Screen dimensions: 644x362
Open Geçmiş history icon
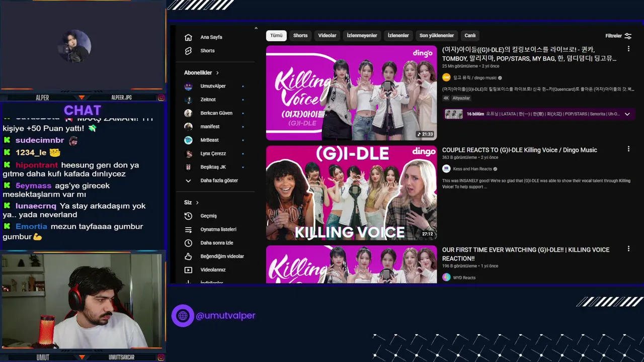[x=188, y=216]
